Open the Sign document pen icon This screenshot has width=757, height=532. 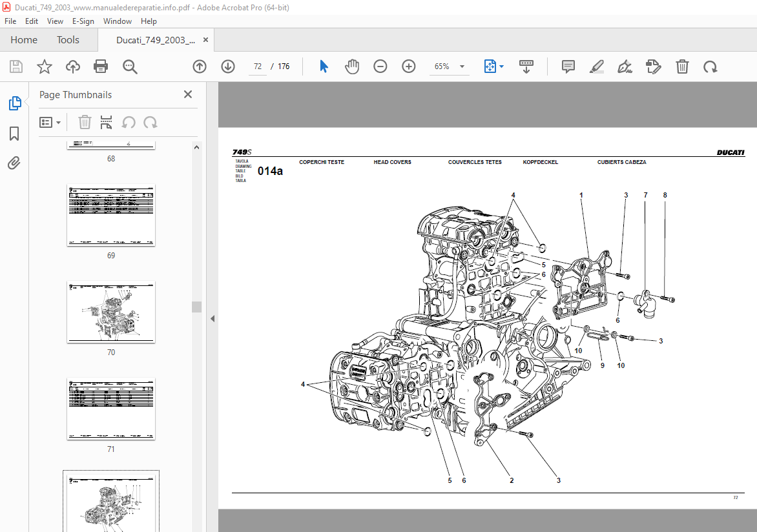pos(625,66)
